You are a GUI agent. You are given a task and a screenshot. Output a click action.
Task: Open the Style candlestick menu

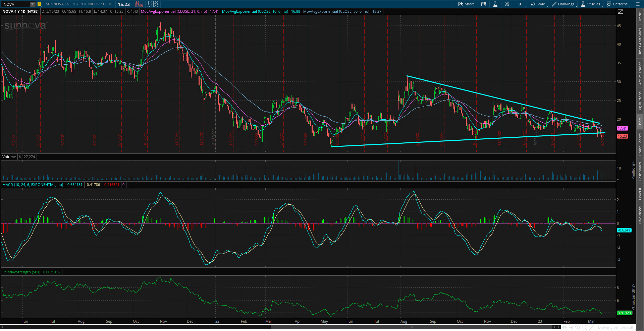[x=538, y=4]
